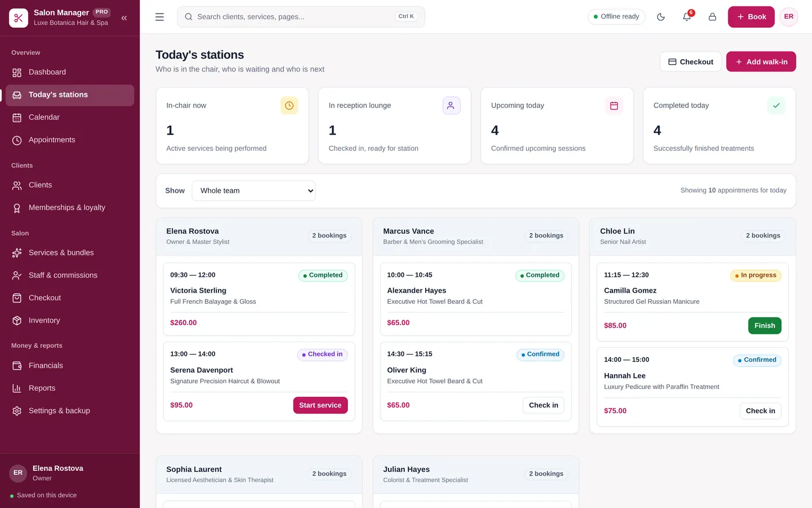The width and height of the screenshot is (812, 508).
Task: Open Appointments from the sidebar
Action: click(70, 140)
